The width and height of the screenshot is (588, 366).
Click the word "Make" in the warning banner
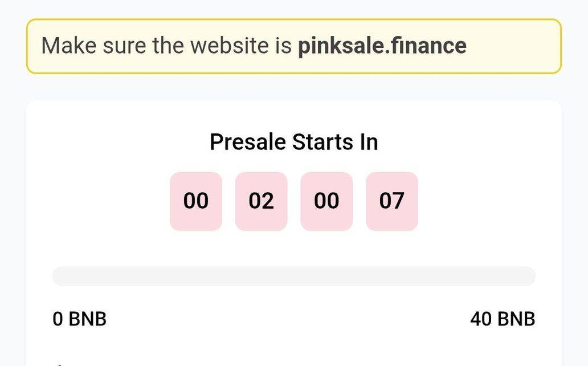(68, 46)
